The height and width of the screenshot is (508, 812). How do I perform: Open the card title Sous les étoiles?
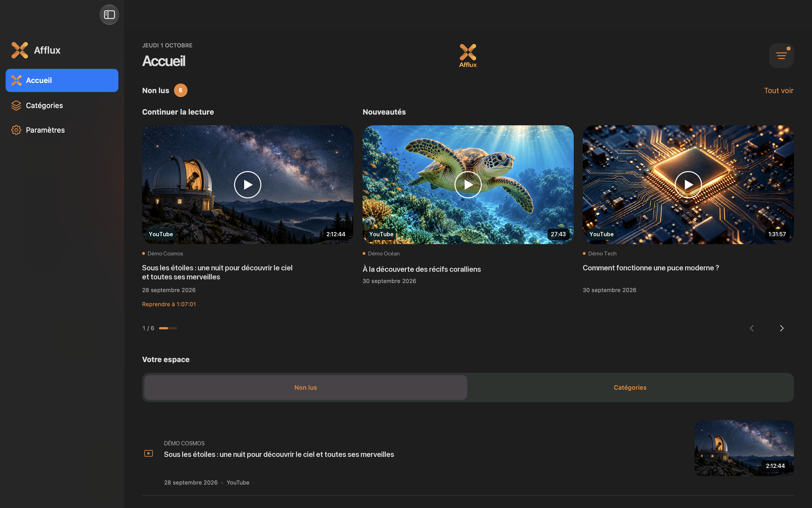[217, 272]
